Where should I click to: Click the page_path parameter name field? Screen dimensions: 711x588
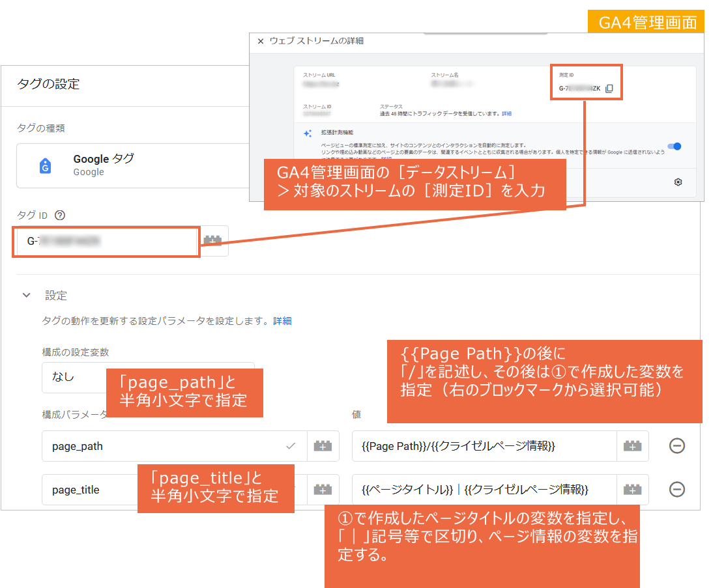pyautogui.click(x=175, y=446)
